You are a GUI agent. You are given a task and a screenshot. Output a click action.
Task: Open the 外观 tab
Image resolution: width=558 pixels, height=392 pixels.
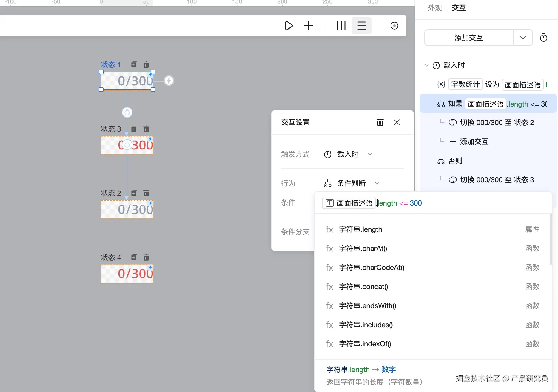click(x=435, y=8)
